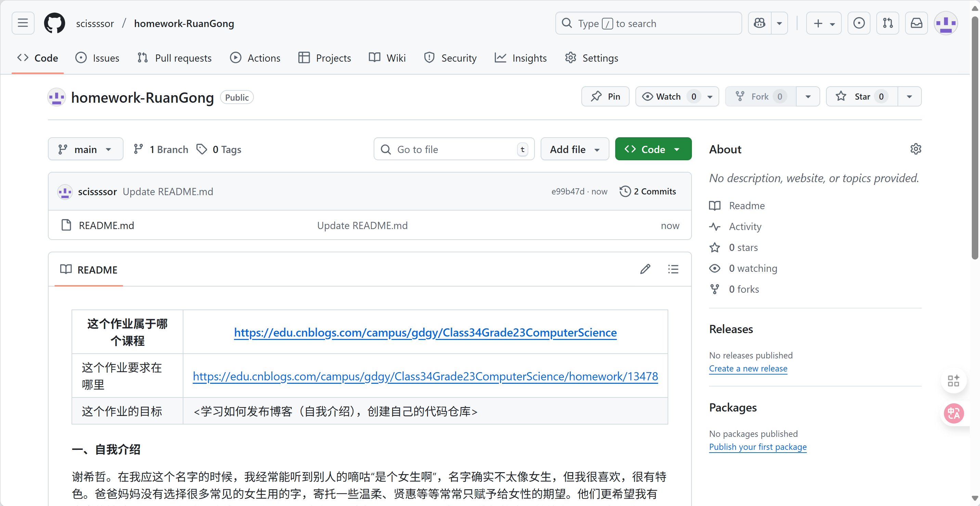Expand the green Code dropdown

pyautogui.click(x=653, y=149)
